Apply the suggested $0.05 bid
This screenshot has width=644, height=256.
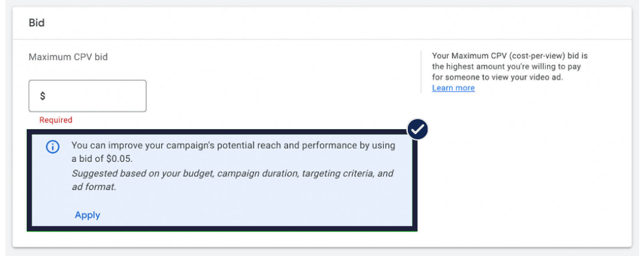87,215
